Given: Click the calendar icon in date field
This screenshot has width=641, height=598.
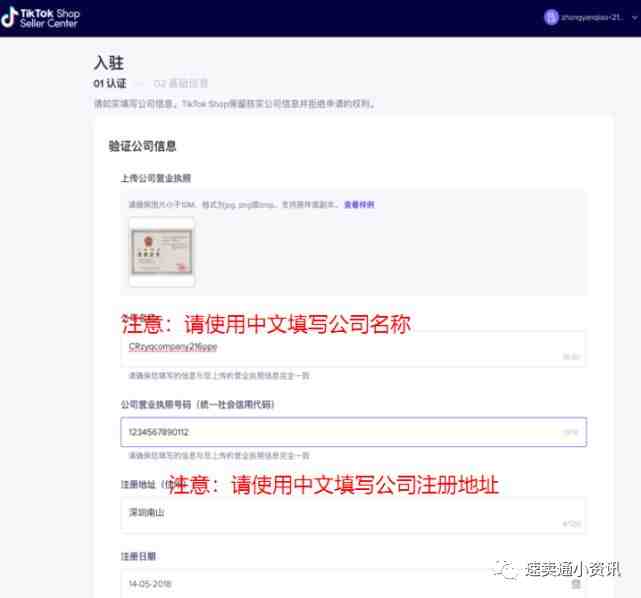Looking at the screenshot, I should click(576, 584).
